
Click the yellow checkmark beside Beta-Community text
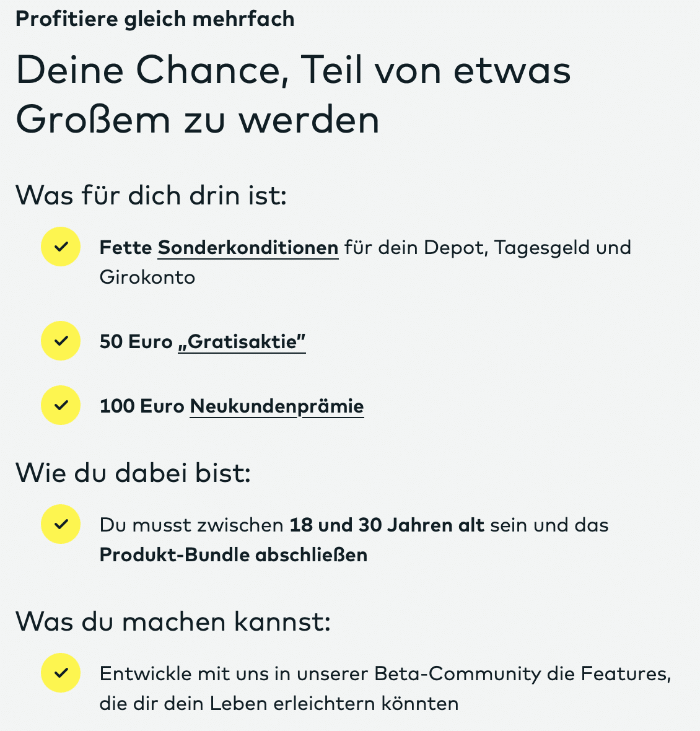pyautogui.click(x=61, y=673)
